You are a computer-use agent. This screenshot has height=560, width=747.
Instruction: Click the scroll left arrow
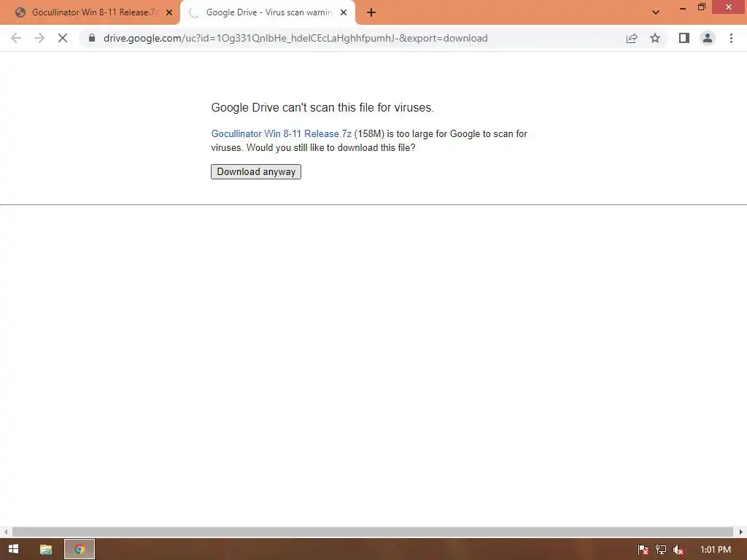click(6, 532)
